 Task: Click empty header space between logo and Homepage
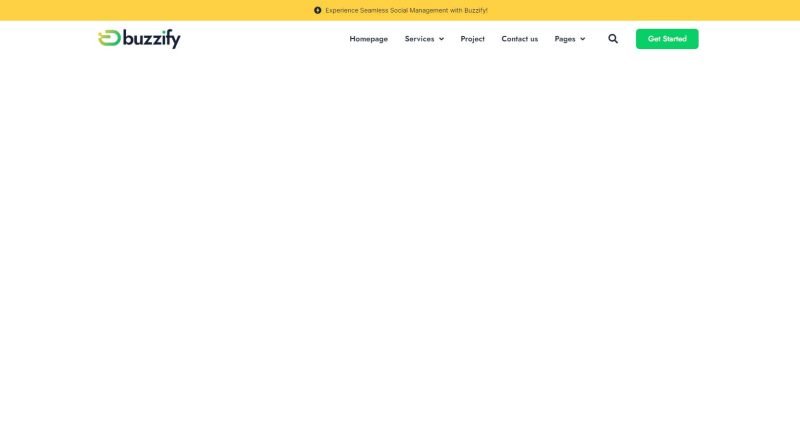tap(265, 39)
